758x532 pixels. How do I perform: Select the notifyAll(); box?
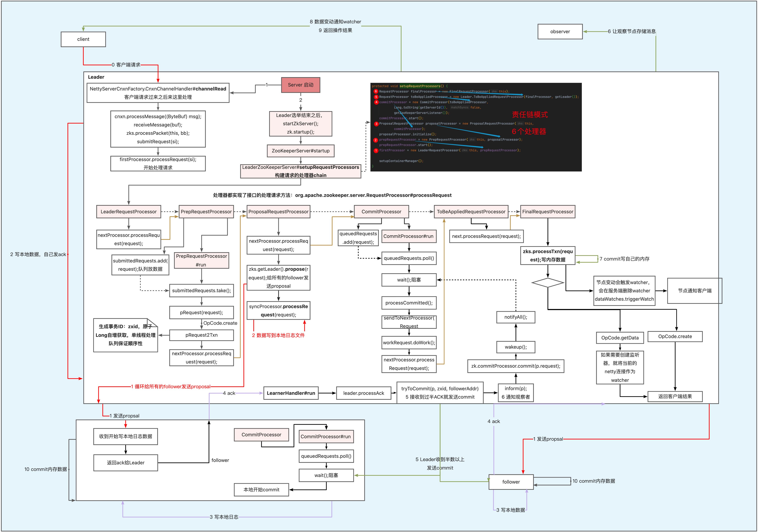(x=516, y=317)
